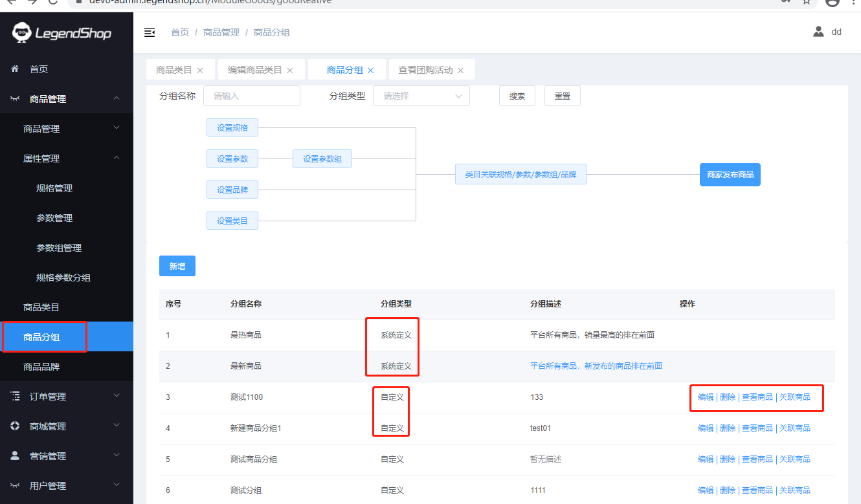Click the home icon beside 首页
This screenshot has width=861, height=504.
(15, 69)
